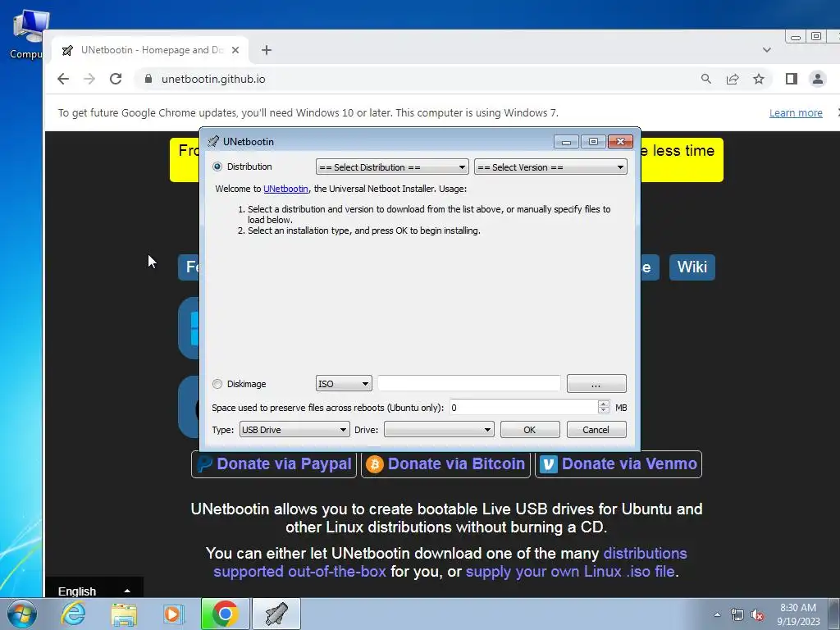The image size is (840, 630).
Task: Open Windows Media Player from taskbar
Action: point(174,614)
